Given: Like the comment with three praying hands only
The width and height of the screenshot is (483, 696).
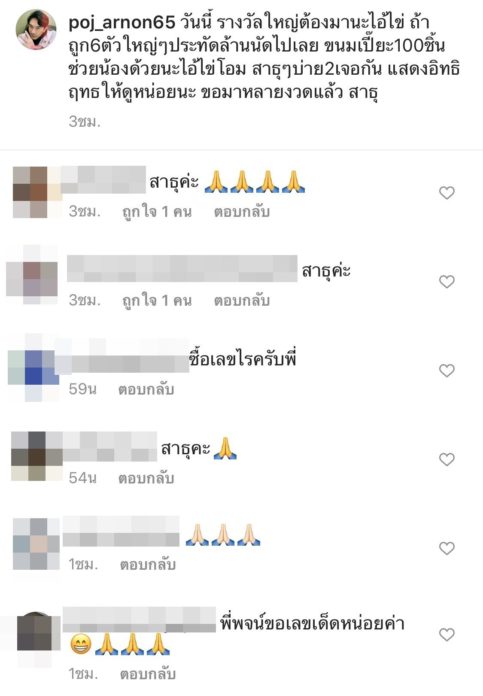Looking at the screenshot, I should point(447,548).
